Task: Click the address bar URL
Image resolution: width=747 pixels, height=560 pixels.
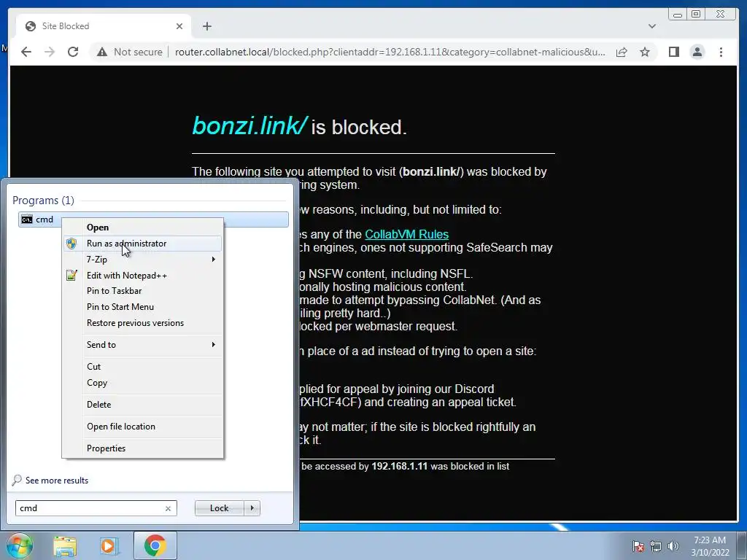Action: 390,52
